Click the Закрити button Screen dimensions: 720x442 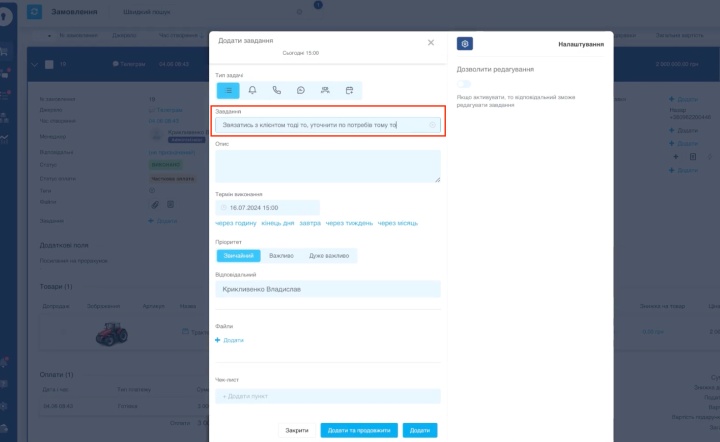tap(297, 431)
